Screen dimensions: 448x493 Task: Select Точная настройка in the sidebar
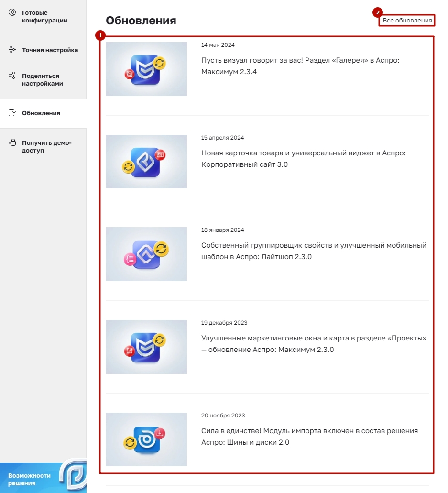pyautogui.click(x=50, y=50)
